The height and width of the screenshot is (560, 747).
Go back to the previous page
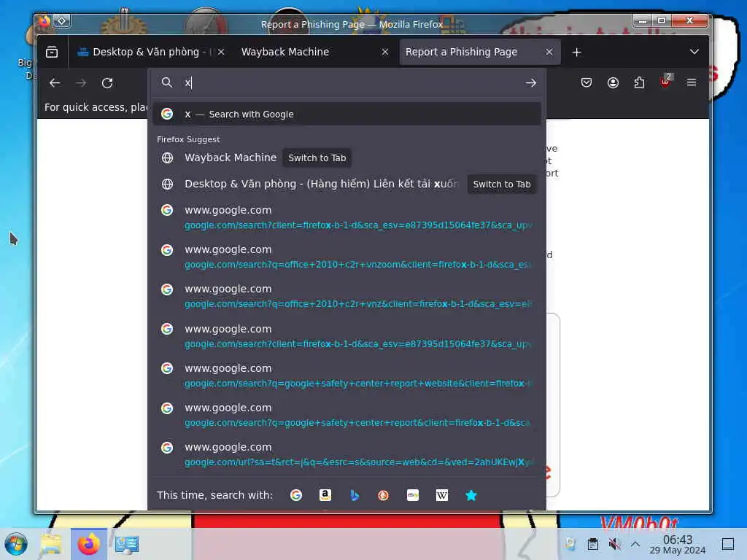point(55,83)
